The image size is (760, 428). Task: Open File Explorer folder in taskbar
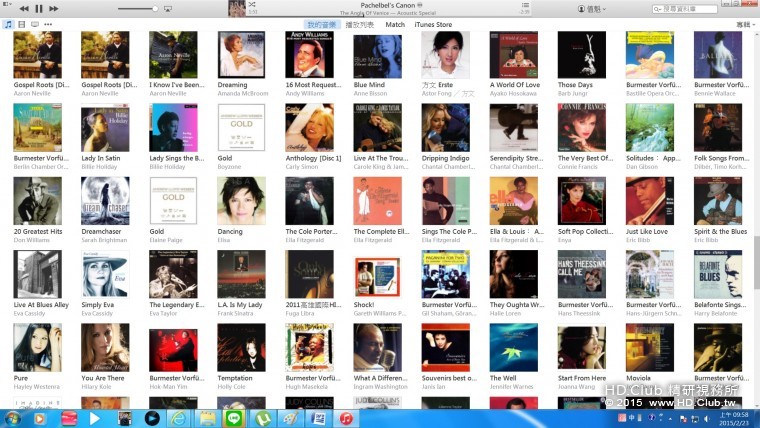click(207, 418)
